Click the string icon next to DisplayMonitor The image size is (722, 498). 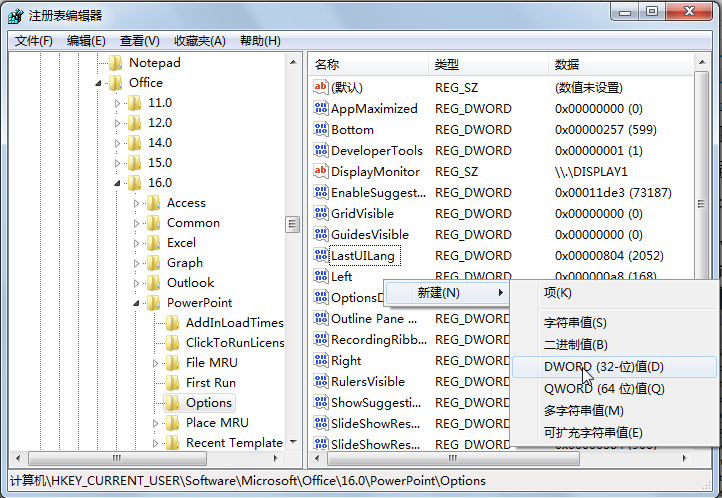[321, 171]
